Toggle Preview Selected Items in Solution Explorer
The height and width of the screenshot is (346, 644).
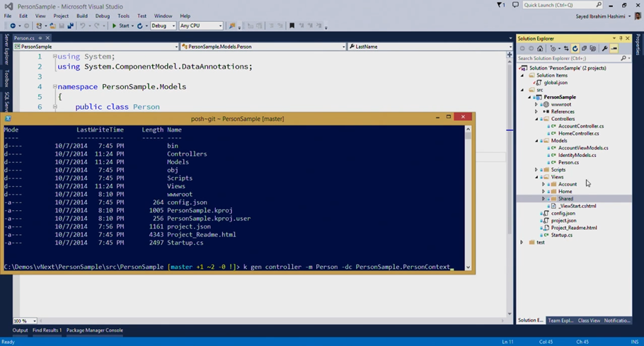pyautogui.click(x=614, y=48)
